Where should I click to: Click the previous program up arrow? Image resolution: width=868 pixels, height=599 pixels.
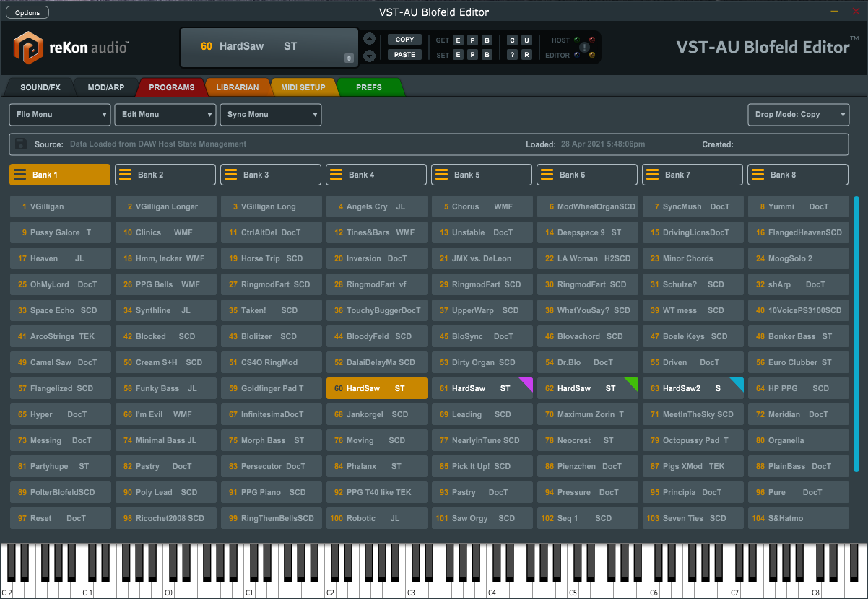pos(369,39)
